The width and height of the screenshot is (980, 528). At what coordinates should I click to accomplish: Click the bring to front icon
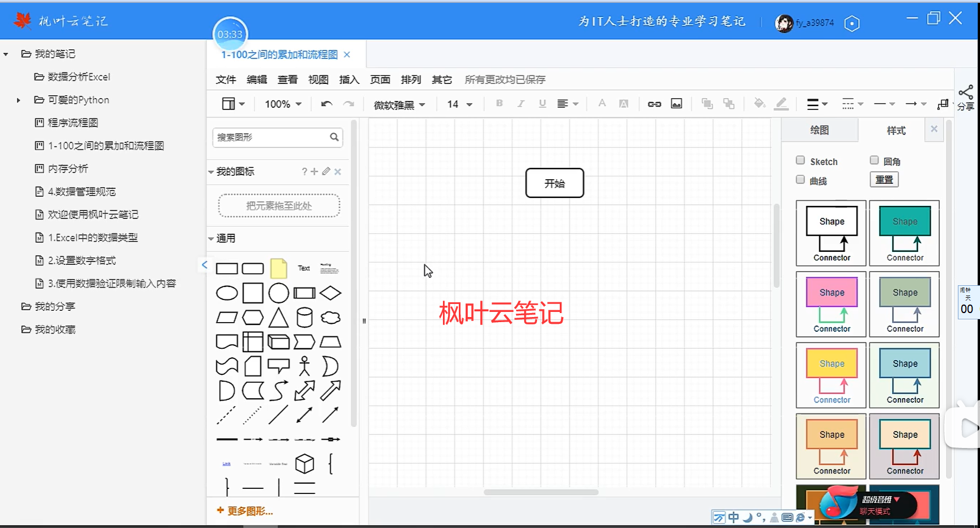click(x=707, y=104)
